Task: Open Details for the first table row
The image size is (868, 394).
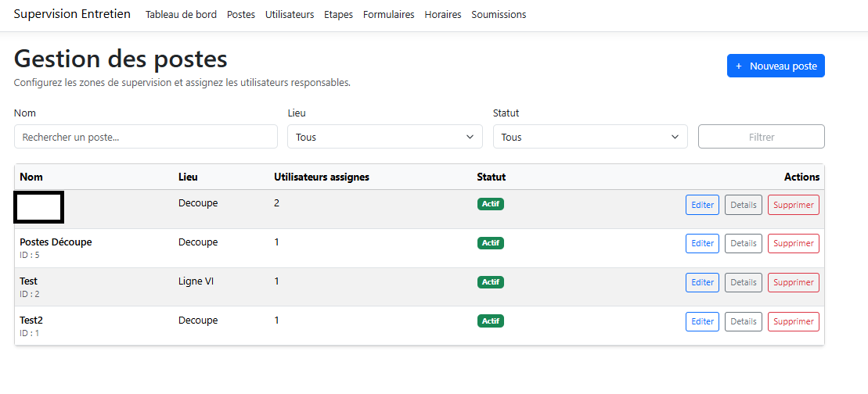Action: 743,205
